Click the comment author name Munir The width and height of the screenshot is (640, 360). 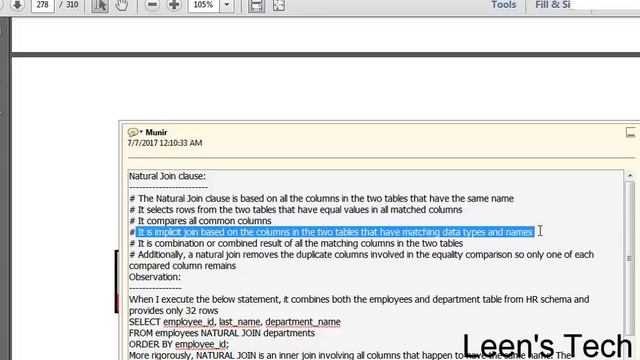click(x=156, y=132)
